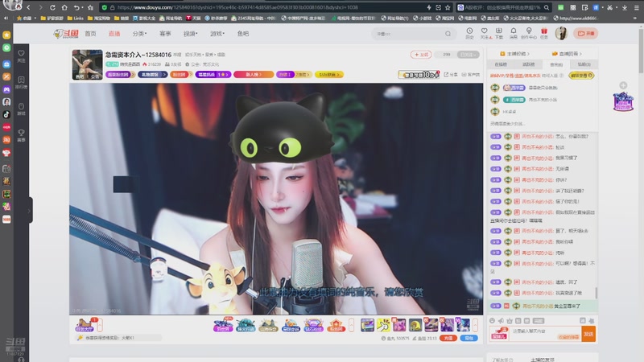
Task: Click the 开播 start streaming button
Action: tap(586, 33)
